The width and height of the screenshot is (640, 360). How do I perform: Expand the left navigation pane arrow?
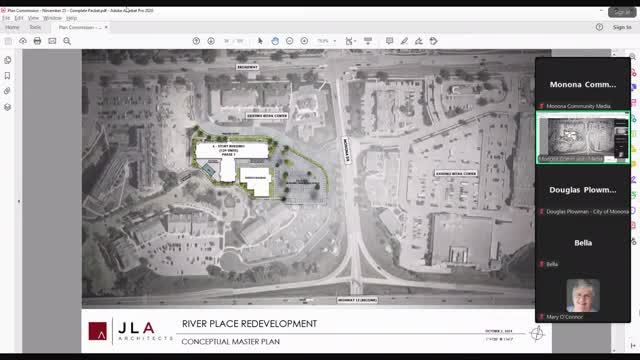[x=19, y=201]
